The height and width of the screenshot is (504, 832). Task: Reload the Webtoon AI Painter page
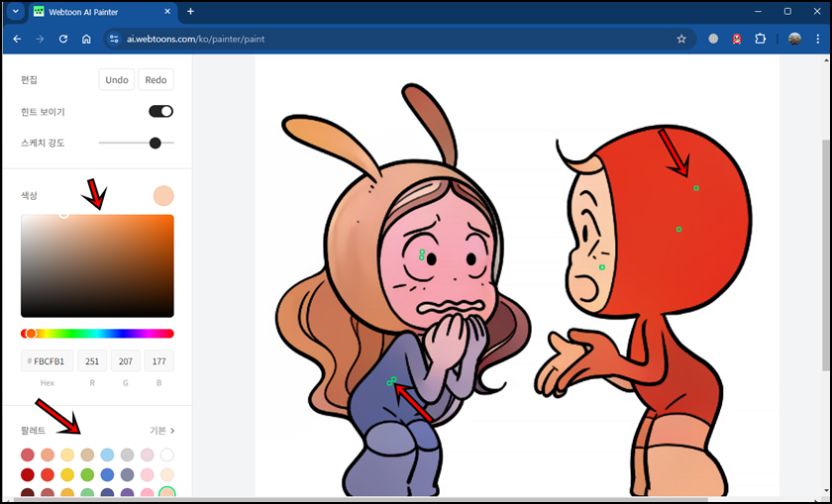coord(63,39)
